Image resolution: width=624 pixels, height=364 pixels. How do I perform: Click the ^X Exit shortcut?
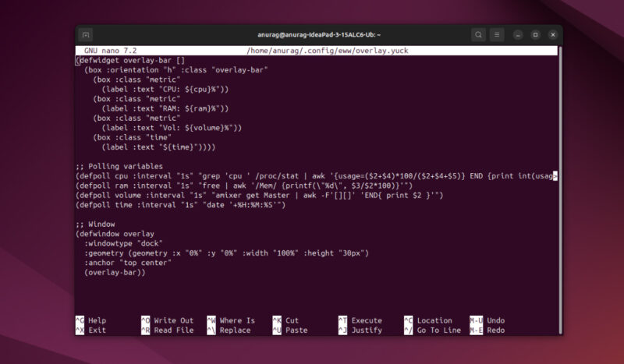tap(90, 330)
